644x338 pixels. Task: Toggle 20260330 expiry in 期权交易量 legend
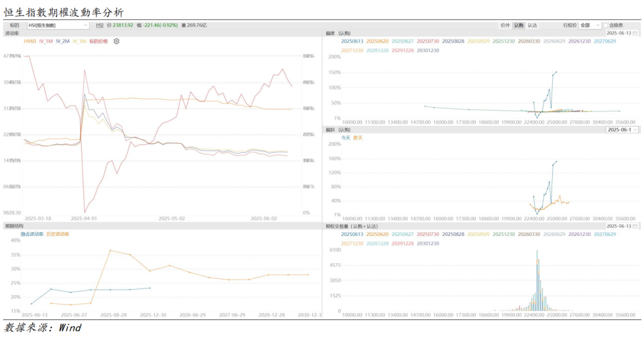pyautogui.click(x=529, y=234)
